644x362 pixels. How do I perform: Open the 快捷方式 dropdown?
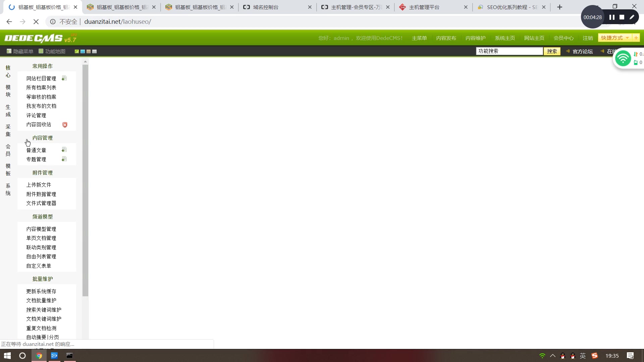(x=614, y=38)
